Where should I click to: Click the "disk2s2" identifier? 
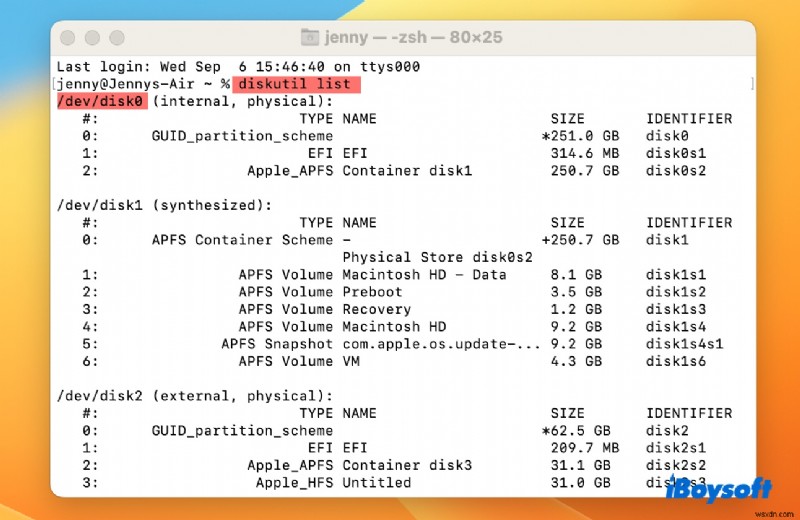point(676,465)
